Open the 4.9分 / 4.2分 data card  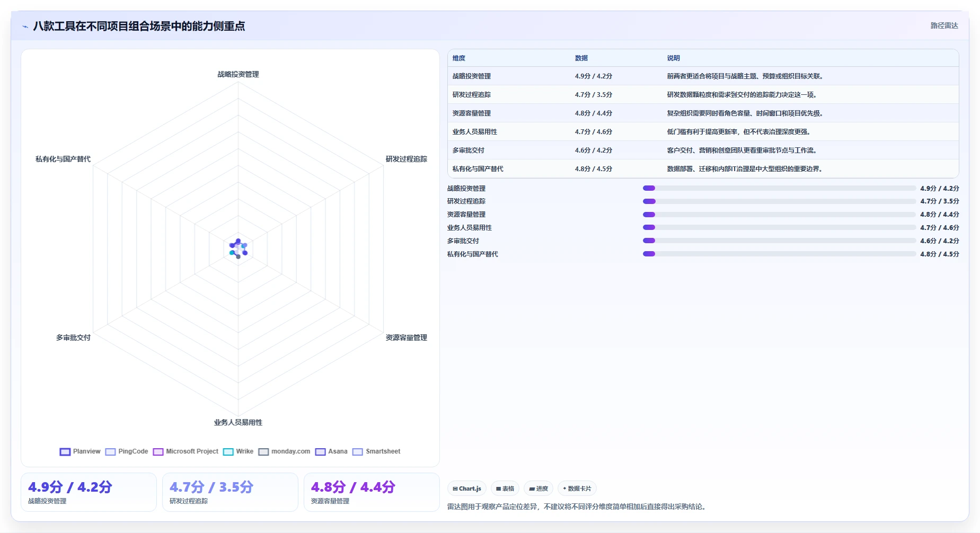point(89,492)
